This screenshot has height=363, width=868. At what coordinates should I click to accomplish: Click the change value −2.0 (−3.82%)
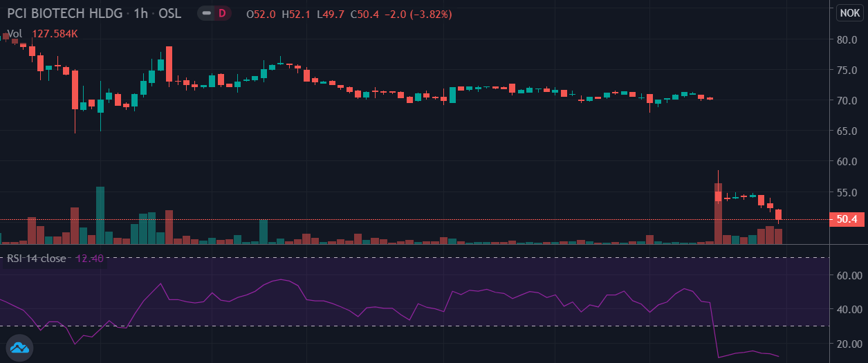coord(418,13)
